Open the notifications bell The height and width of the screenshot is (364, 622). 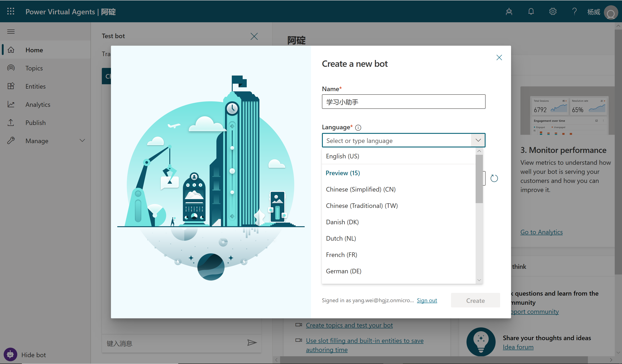(531, 12)
